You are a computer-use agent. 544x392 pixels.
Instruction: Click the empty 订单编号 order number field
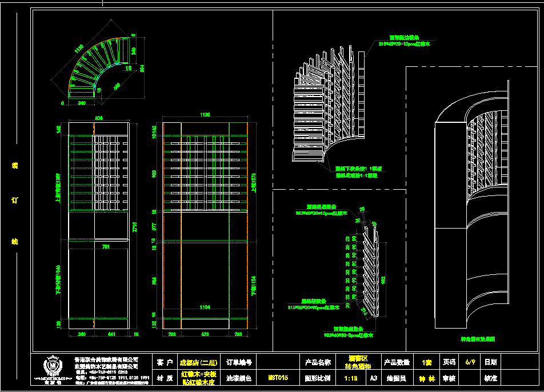278,362
